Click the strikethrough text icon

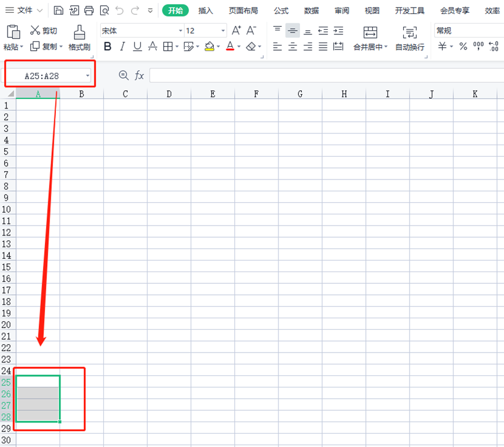153,47
